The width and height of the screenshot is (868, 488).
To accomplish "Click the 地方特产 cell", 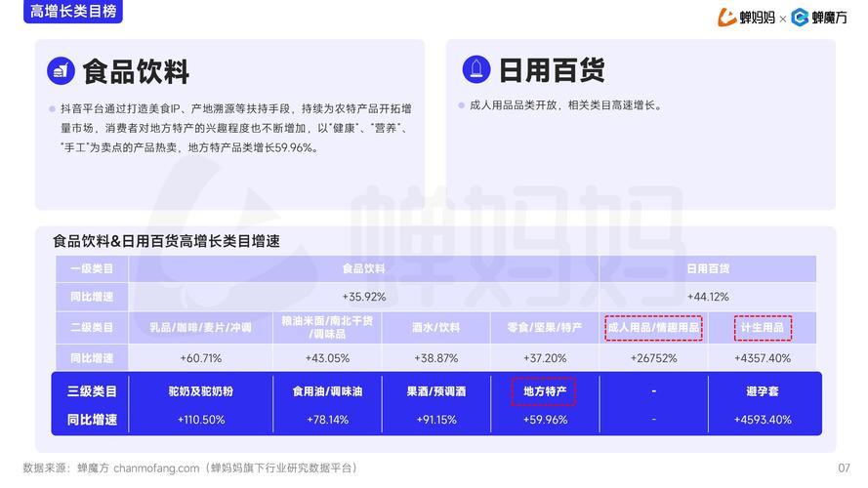I will [x=545, y=391].
